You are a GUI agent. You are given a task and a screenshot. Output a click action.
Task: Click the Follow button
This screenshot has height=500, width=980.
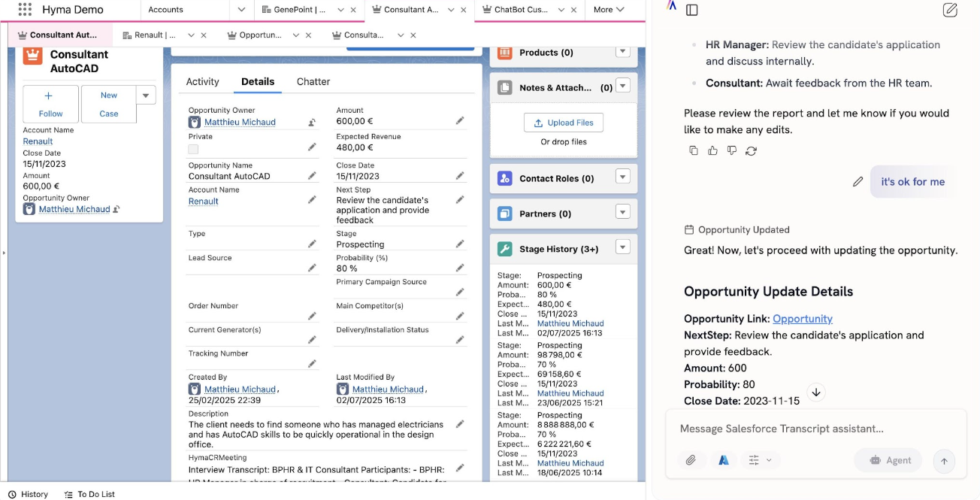50,104
